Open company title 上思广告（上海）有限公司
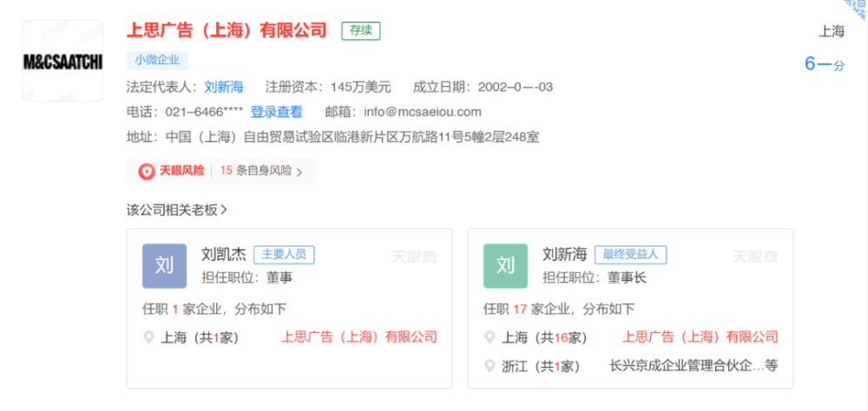868x411 pixels. click(227, 30)
